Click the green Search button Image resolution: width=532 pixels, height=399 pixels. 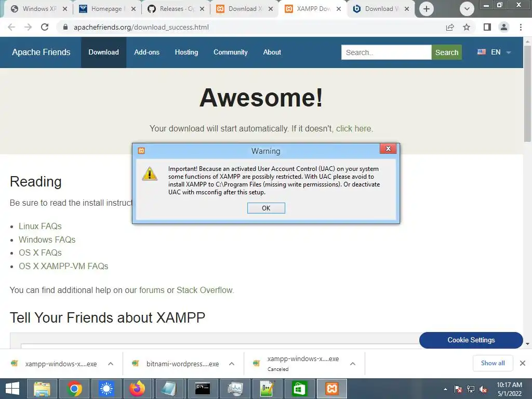[446, 52]
